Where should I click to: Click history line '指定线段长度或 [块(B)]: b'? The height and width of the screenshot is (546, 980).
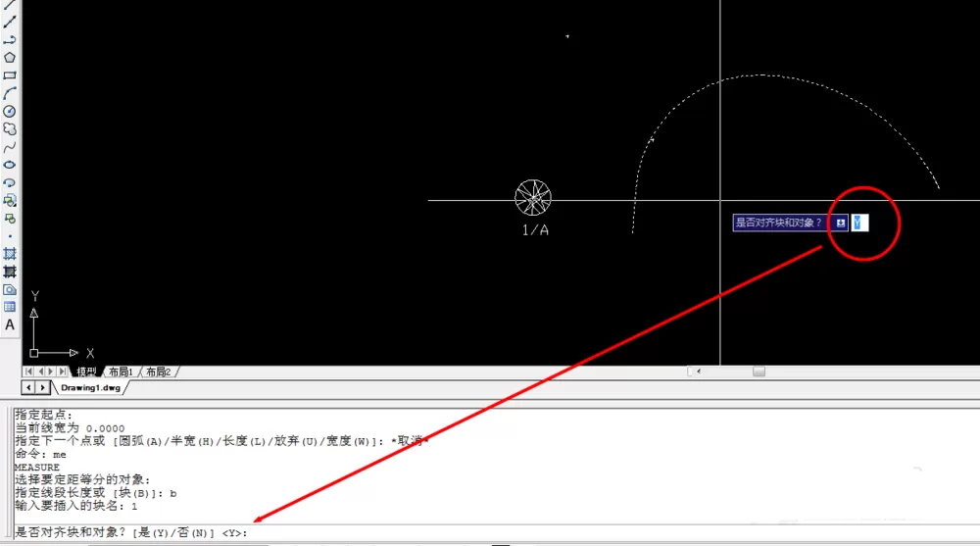click(x=95, y=493)
